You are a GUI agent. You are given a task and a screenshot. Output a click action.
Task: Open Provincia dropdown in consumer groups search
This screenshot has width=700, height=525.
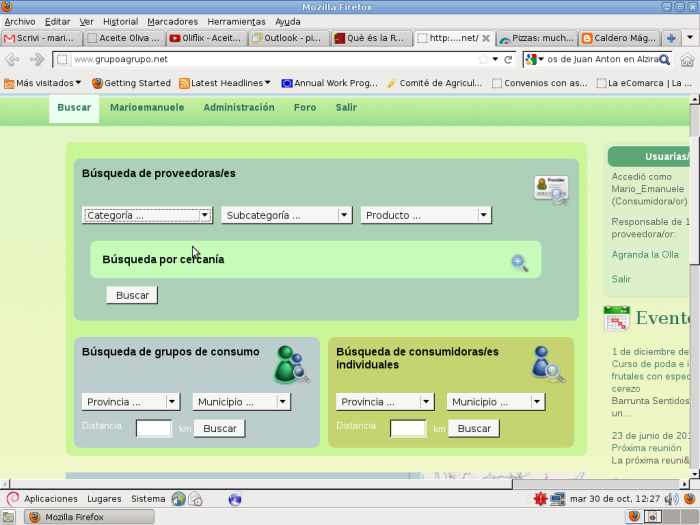click(131, 402)
